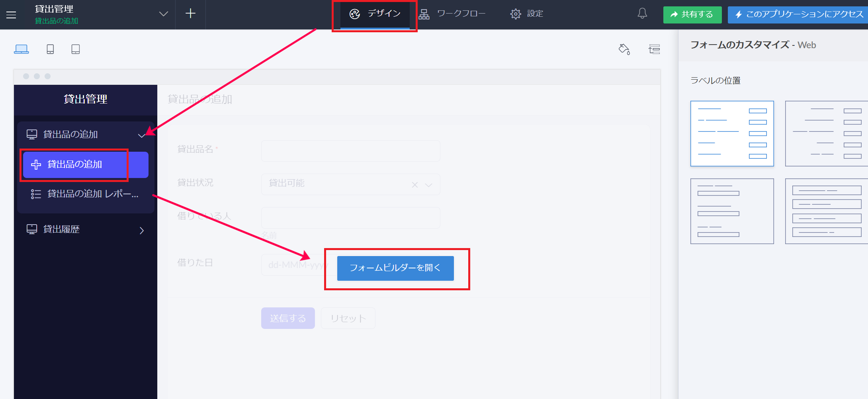Screen dimensions: 868x399
Task: Expand the 貸出管理 application dropdown arrow
Action: coord(163,14)
